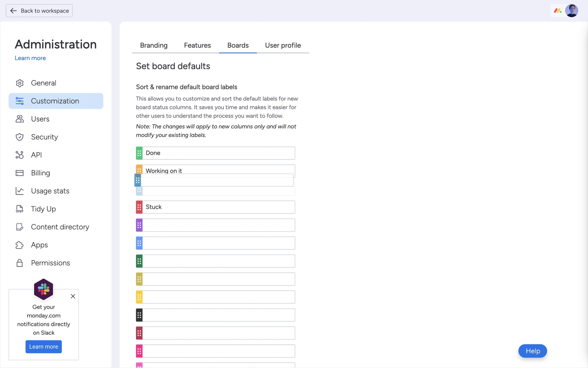Click Back to workspace button
The image size is (588, 368).
coord(39,11)
